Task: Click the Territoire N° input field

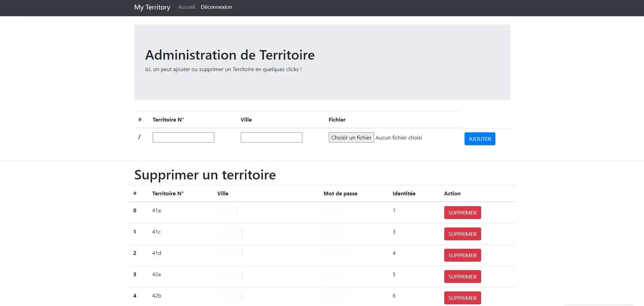Action: (x=183, y=137)
